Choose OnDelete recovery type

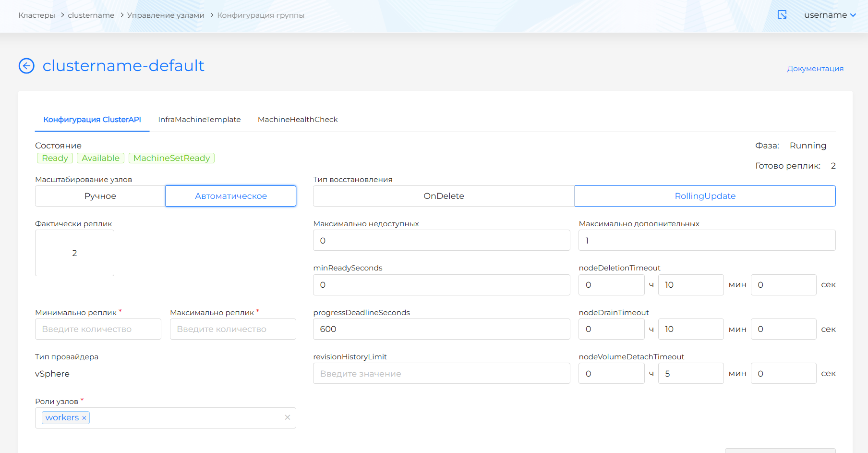444,196
